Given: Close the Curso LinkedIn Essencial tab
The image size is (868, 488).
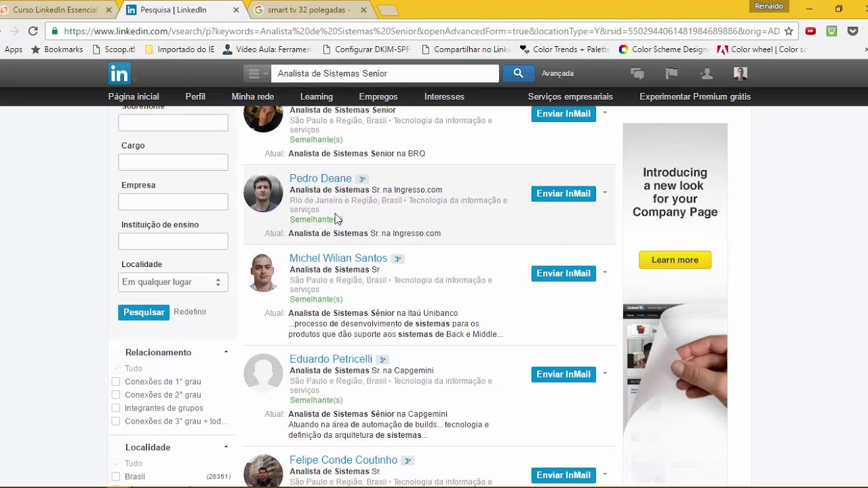Looking at the screenshot, I should pos(109,10).
